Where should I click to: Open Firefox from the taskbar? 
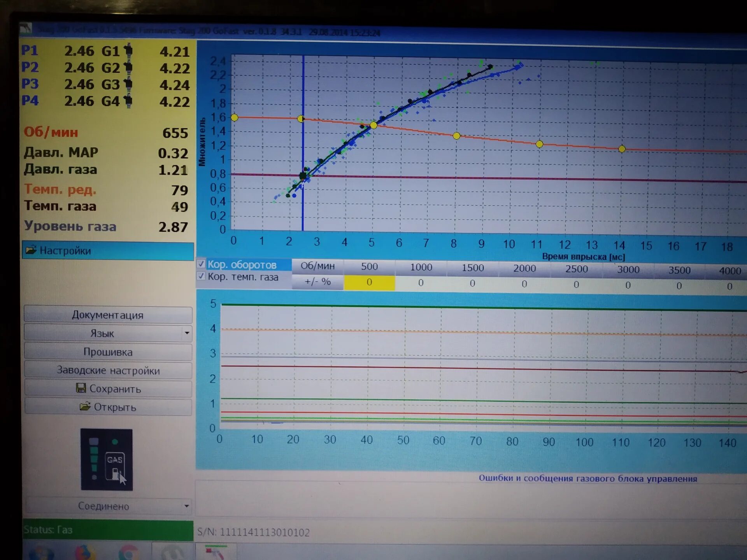pyautogui.click(x=85, y=553)
